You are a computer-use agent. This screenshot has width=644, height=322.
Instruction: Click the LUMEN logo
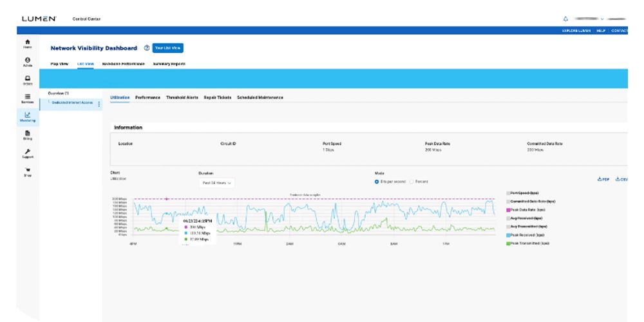[x=39, y=19]
